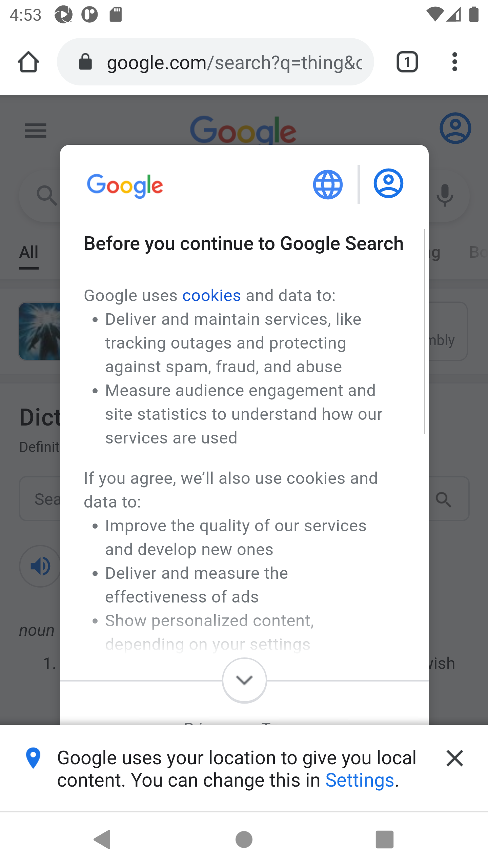
Task: Open Chrome's three-dot overflow menu
Action: (x=455, y=62)
